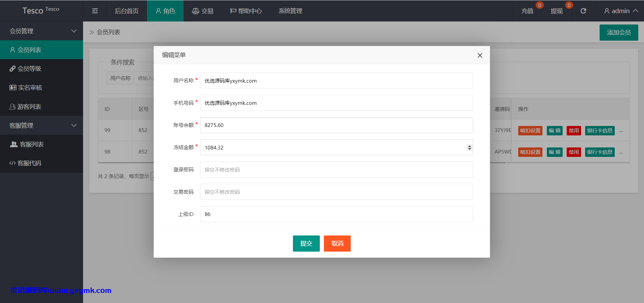Select the 会员列表 sidebar item
Screen dimensions: 644x303
coord(41,50)
